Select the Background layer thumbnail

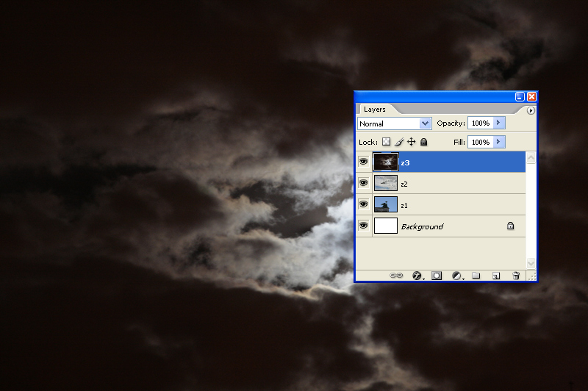pyautogui.click(x=385, y=226)
